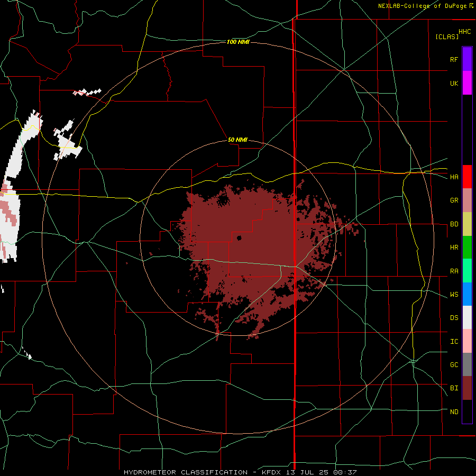This screenshot has width=476, height=476.
Task: Click the 'HA' legend label
Action: point(454,177)
